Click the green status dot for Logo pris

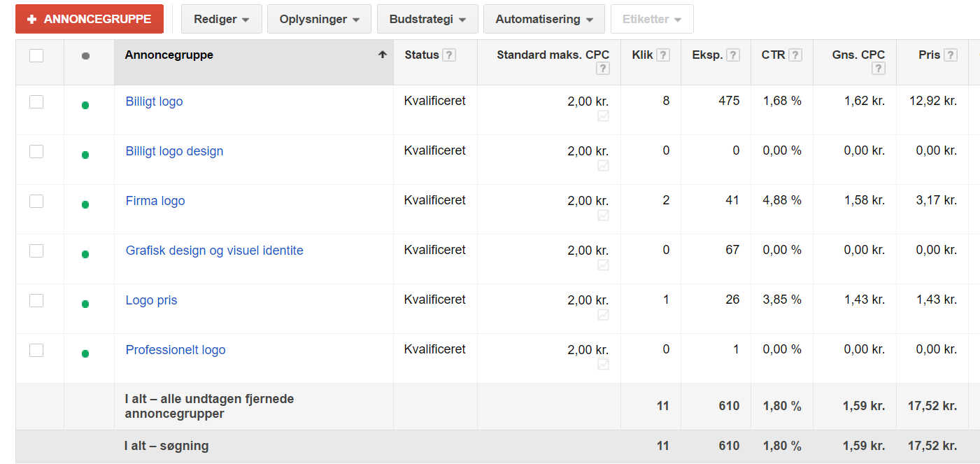click(85, 304)
